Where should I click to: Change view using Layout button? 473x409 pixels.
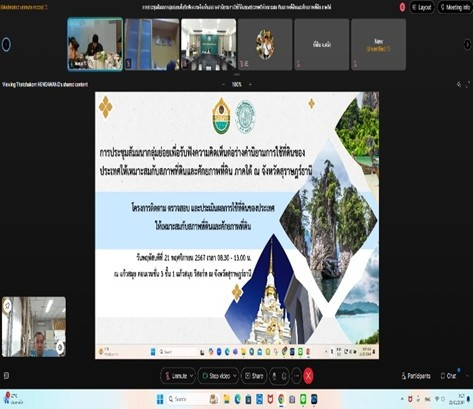(422, 7)
